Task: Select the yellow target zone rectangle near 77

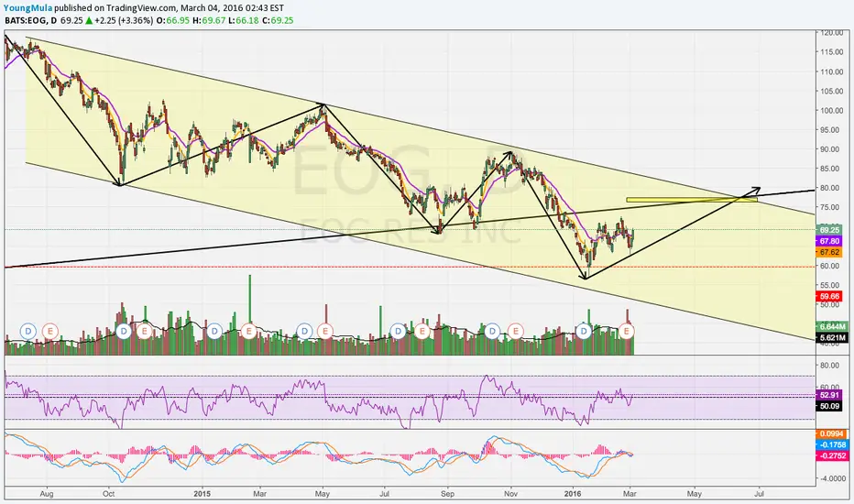Action: click(692, 200)
